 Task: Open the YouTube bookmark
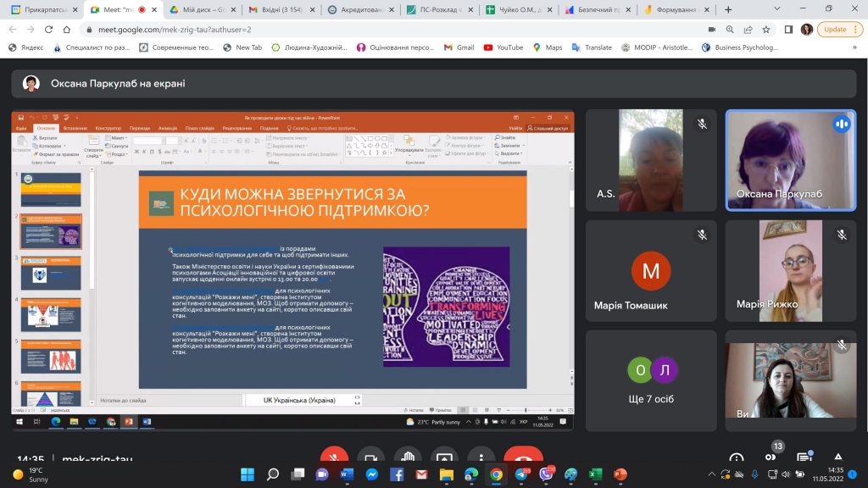(x=504, y=47)
